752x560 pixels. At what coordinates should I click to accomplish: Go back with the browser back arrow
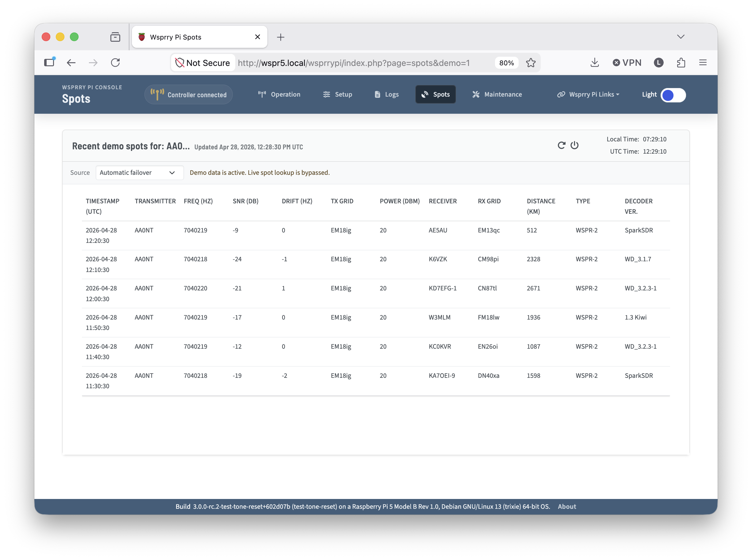[71, 63]
